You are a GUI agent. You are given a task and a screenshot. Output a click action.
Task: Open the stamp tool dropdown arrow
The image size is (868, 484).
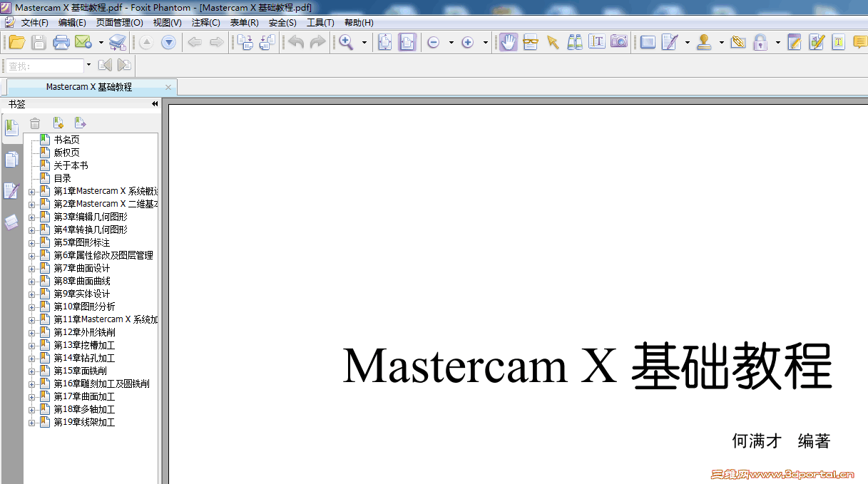pos(722,43)
